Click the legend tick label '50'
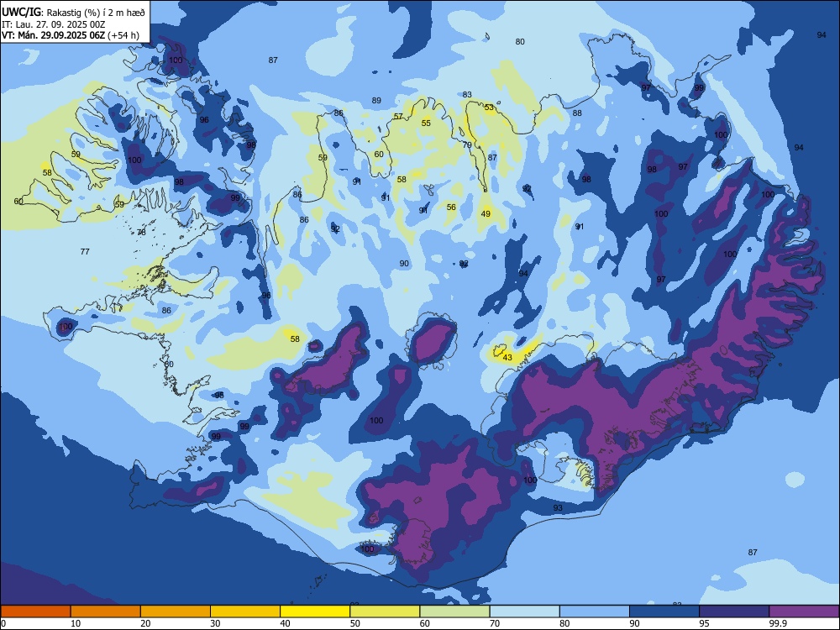 pyautogui.click(x=355, y=623)
